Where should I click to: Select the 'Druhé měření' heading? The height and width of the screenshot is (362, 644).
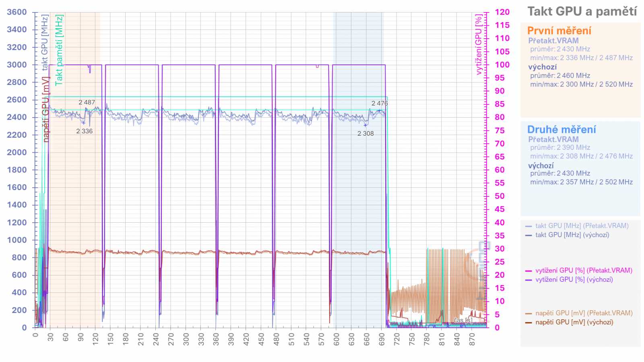[x=561, y=129]
